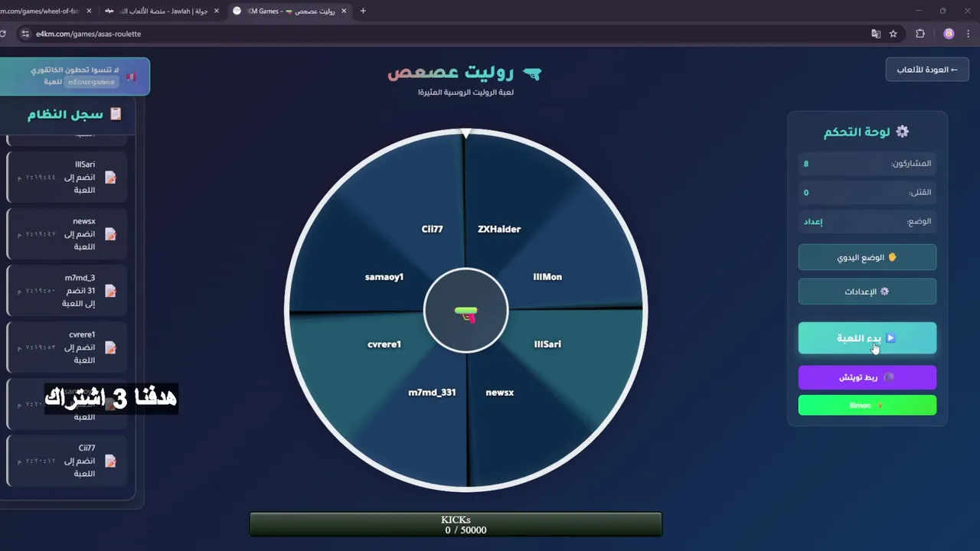The height and width of the screenshot is (551, 980).
Task: Click the log icon for m7md_331 entry
Action: click(x=110, y=291)
